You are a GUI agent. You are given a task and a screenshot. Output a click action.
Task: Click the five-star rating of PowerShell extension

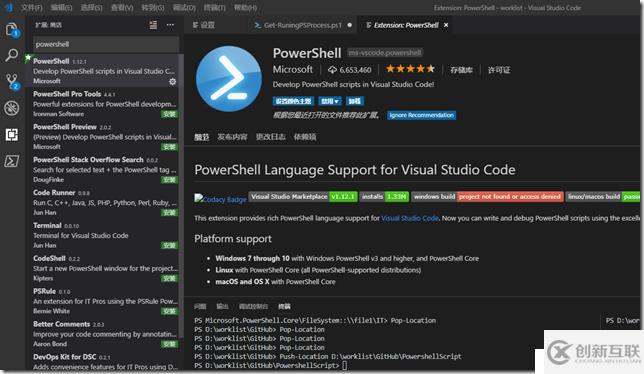410,69
